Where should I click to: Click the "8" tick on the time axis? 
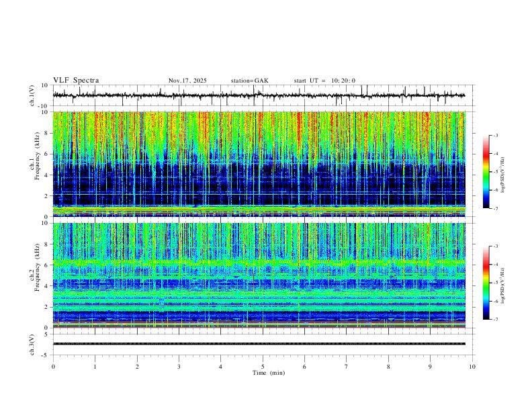coord(388,367)
